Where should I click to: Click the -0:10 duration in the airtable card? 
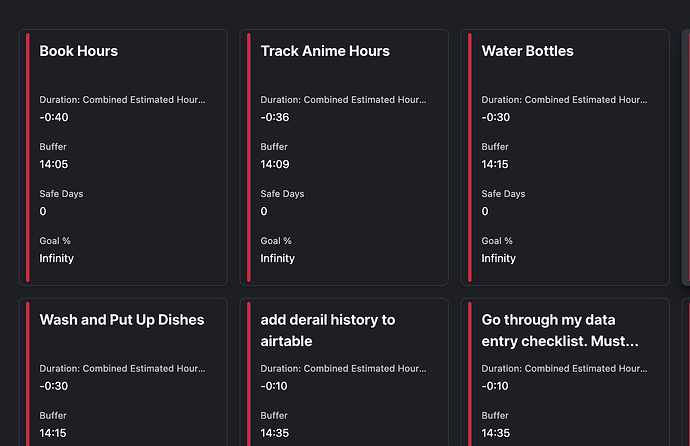[x=275, y=386]
